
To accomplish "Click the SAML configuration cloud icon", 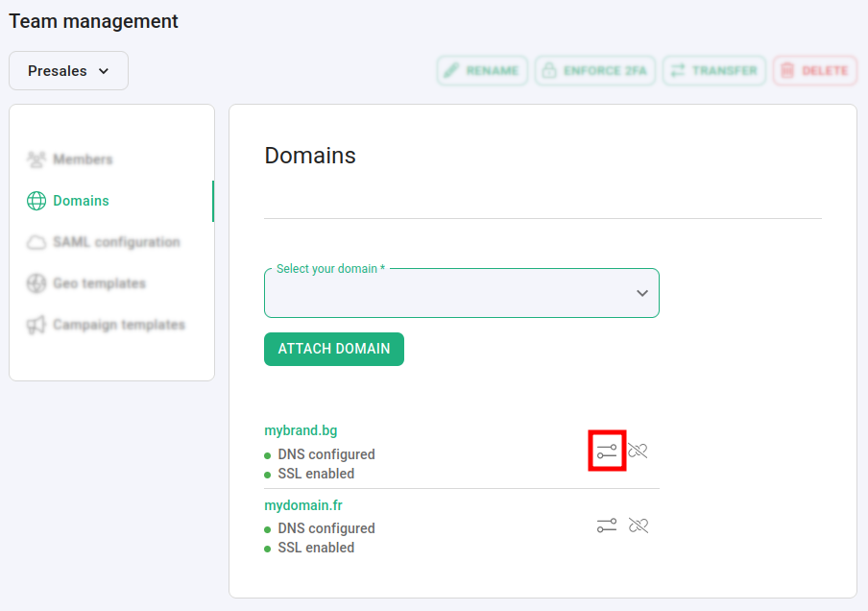I will click(36, 242).
